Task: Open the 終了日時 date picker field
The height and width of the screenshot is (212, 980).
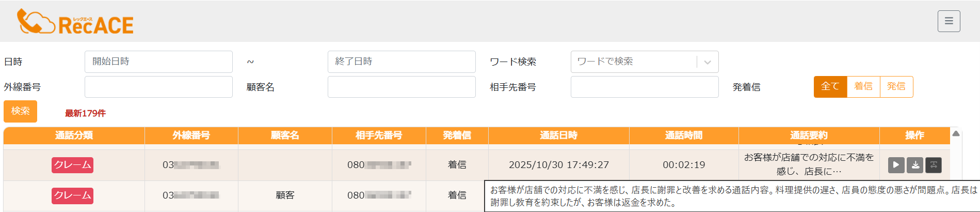Action: [x=401, y=62]
